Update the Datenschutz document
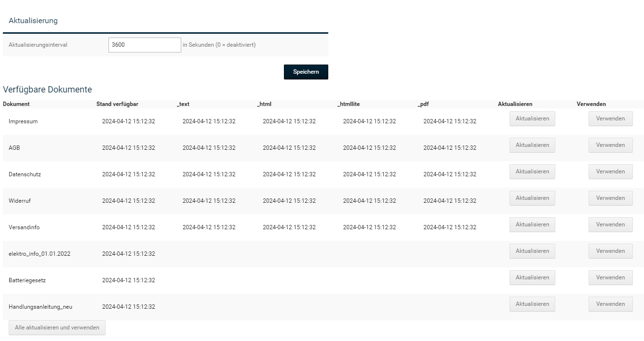 click(x=532, y=171)
